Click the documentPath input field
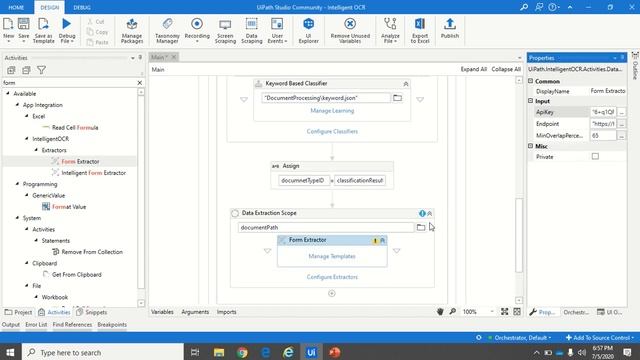The image size is (640, 360). 326,227
